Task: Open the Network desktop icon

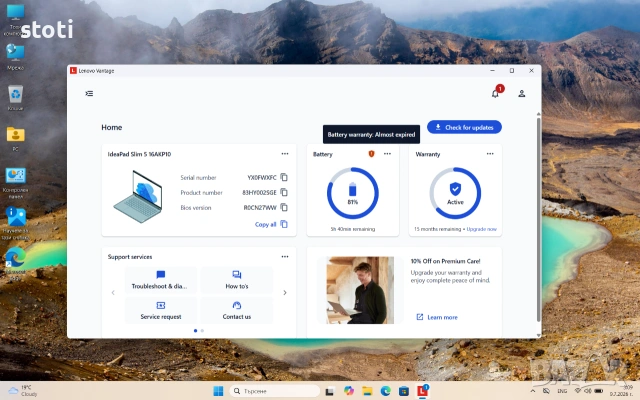Action: pos(16,56)
